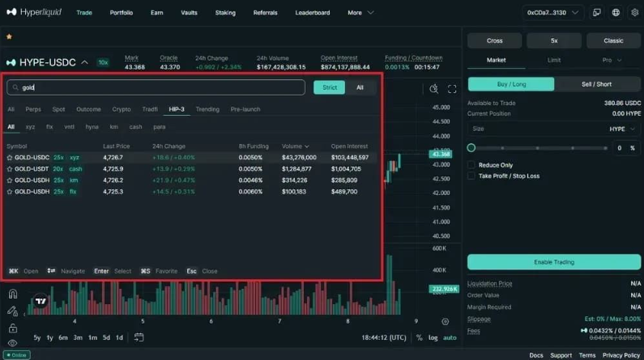Open the Trade page

(x=84, y=13)
